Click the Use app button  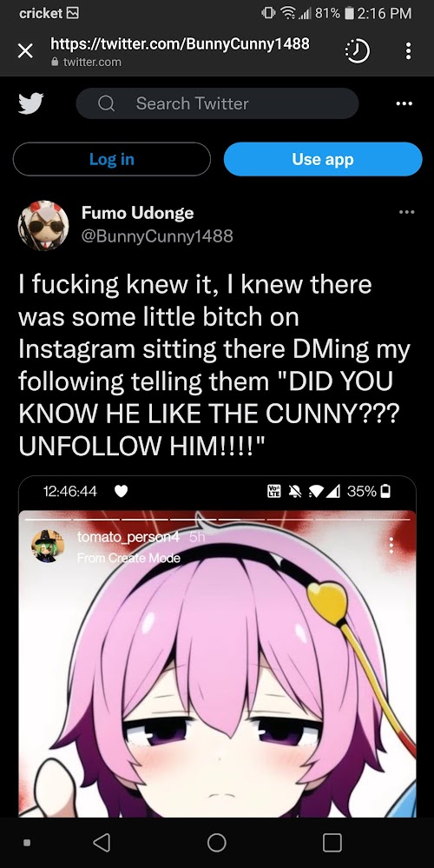[x=323, y=159]
